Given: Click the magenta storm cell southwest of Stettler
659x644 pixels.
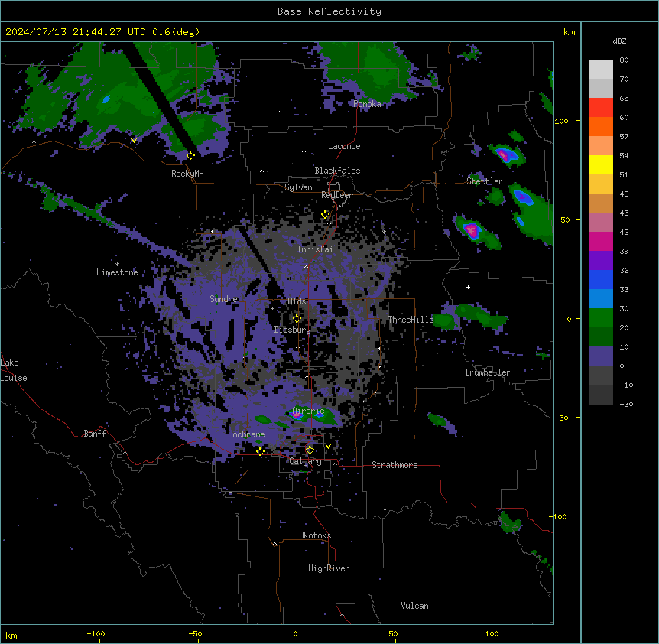Looking at the screenshot, I should tap(472, 230).
